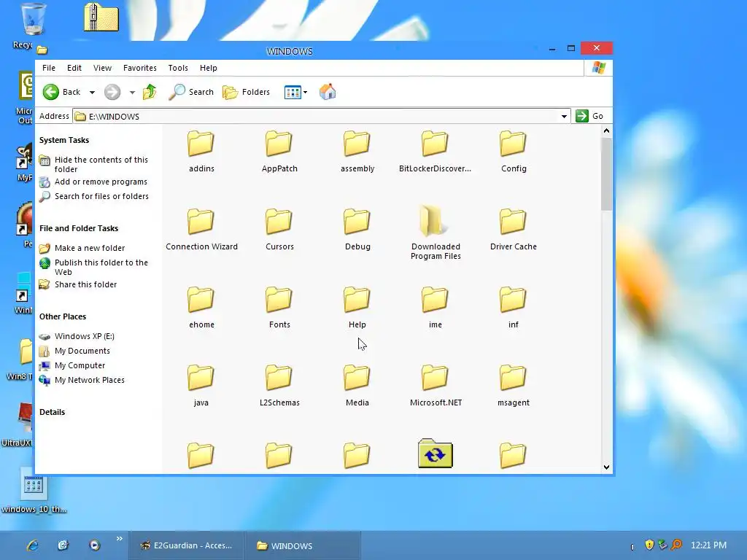Select the msagent folder
Viewport: 747px width, 560px height.
[x=514, y=386]
